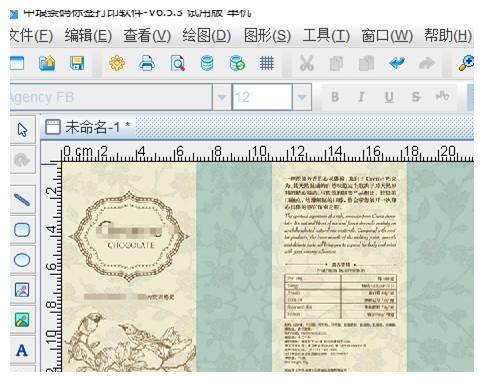
Task: Toggle strikethrough S formatting
Action: pos(415,97)
